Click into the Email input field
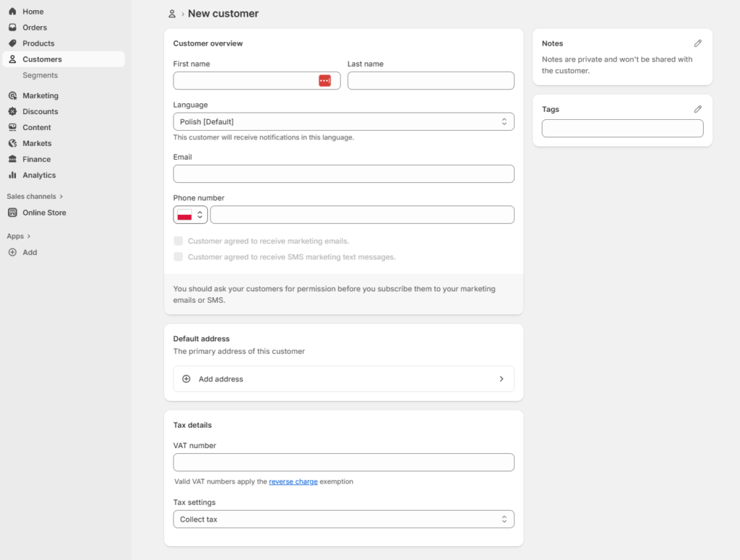Screen dimensions: 740x560 pyautogui.click(x=343, y=173)
